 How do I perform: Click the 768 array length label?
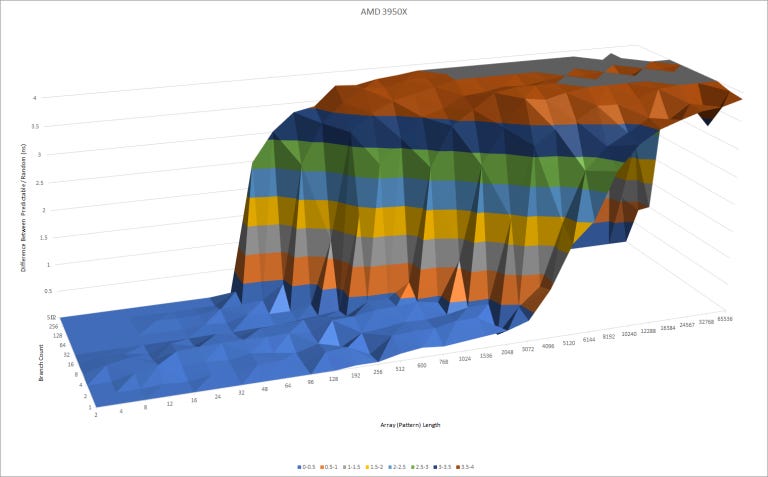click(x=443, y=362)
